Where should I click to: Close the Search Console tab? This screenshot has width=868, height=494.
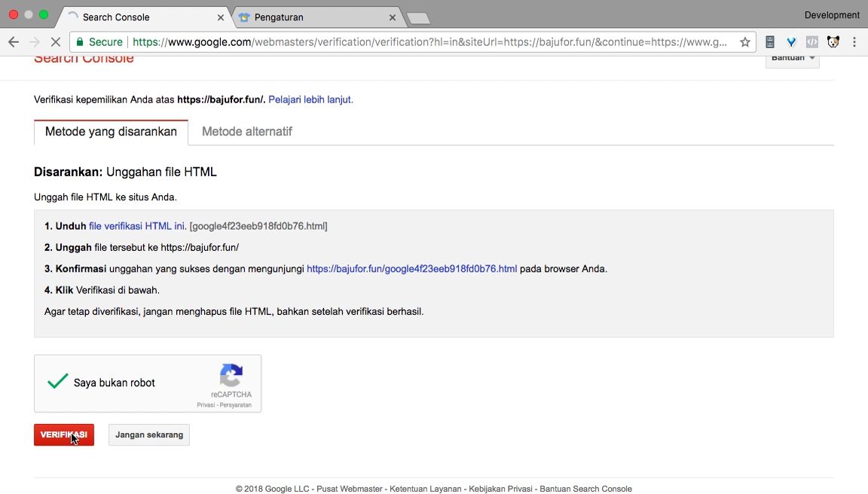[x=220, y=17]
